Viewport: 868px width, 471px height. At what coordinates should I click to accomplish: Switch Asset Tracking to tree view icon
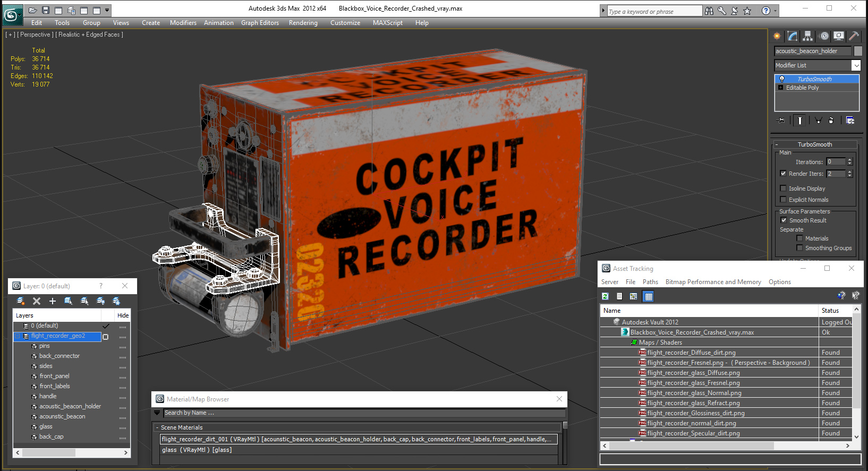click(633, 296)
